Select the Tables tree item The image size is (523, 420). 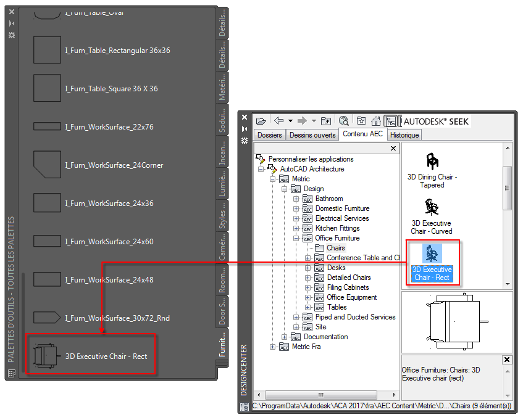(337, 307)
